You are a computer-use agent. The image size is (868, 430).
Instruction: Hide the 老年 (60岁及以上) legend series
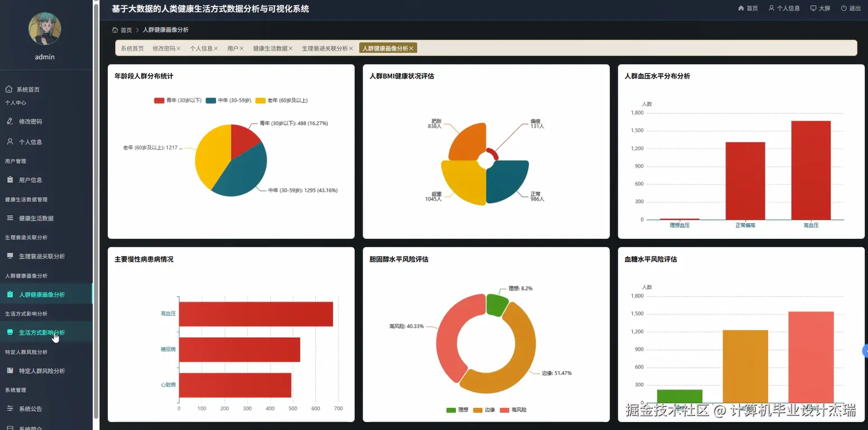click(x=282, y=101)
